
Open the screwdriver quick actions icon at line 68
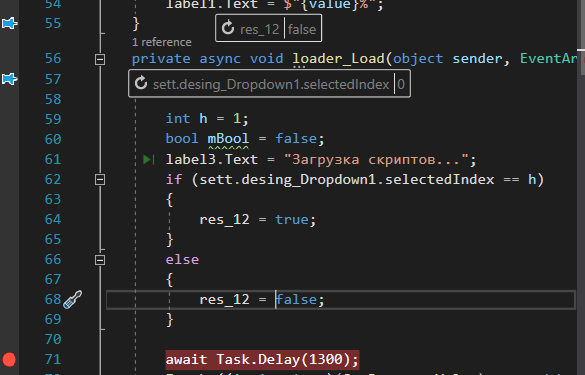tap(72, 299)
